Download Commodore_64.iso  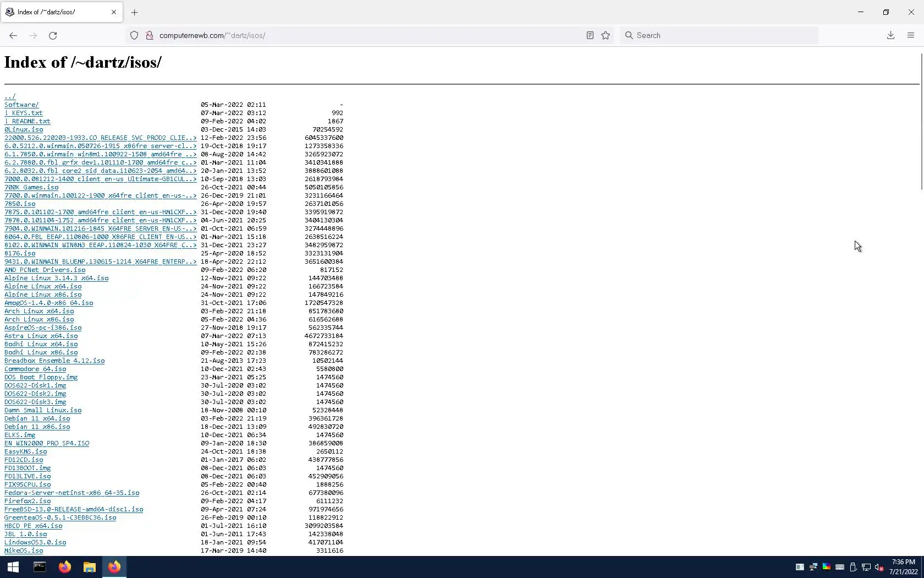coord(35,369)
